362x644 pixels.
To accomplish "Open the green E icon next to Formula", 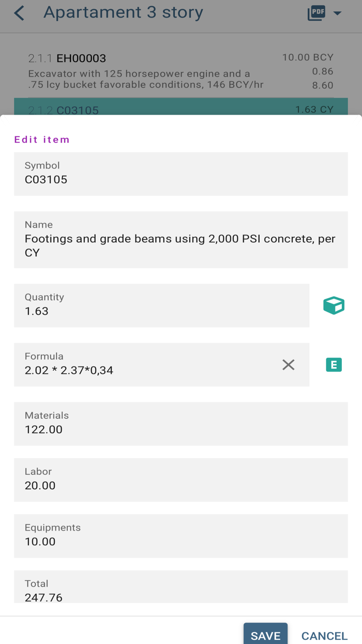I will click(x=334, y=364).
